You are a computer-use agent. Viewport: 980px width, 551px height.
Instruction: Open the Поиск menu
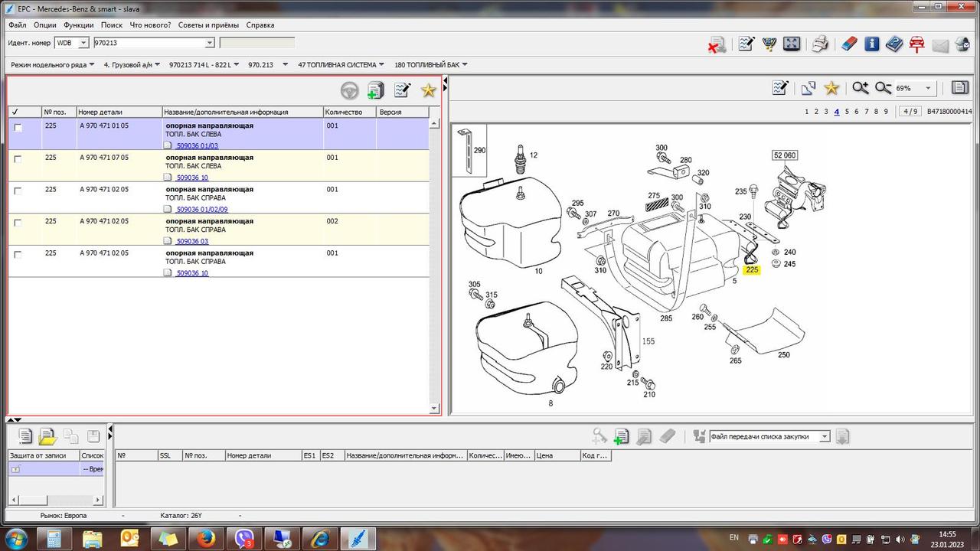coord(112,25)
